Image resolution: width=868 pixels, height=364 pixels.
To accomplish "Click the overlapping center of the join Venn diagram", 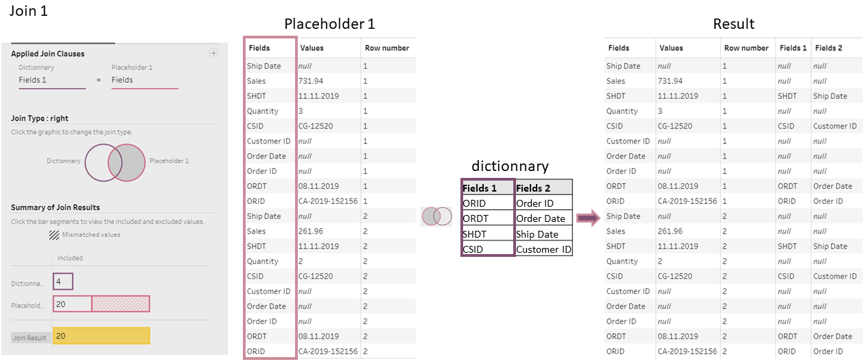I will point(115,162).
